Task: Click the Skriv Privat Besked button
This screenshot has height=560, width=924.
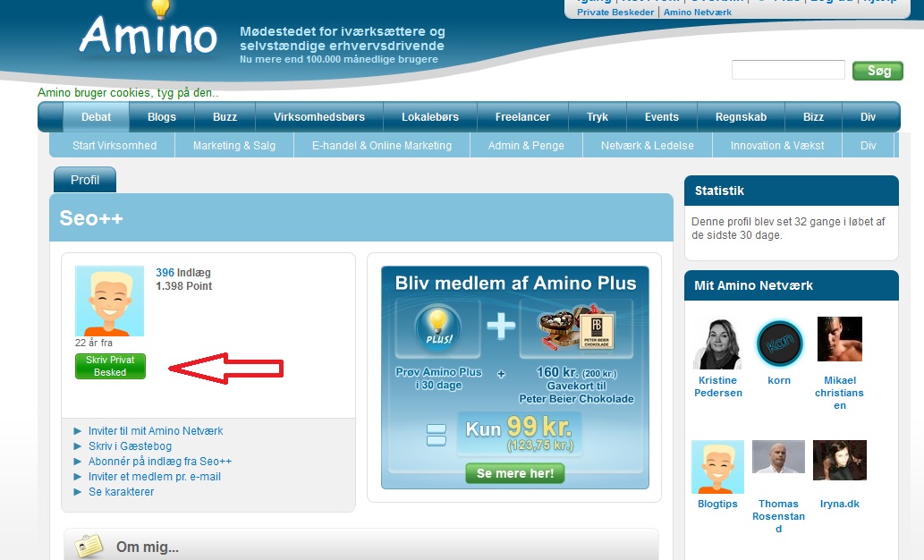Action: (110, 366)
